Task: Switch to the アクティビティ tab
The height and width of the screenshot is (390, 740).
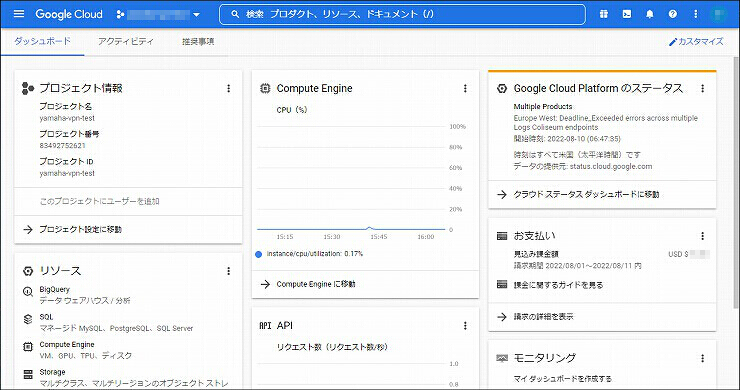Action: [126, 42]
